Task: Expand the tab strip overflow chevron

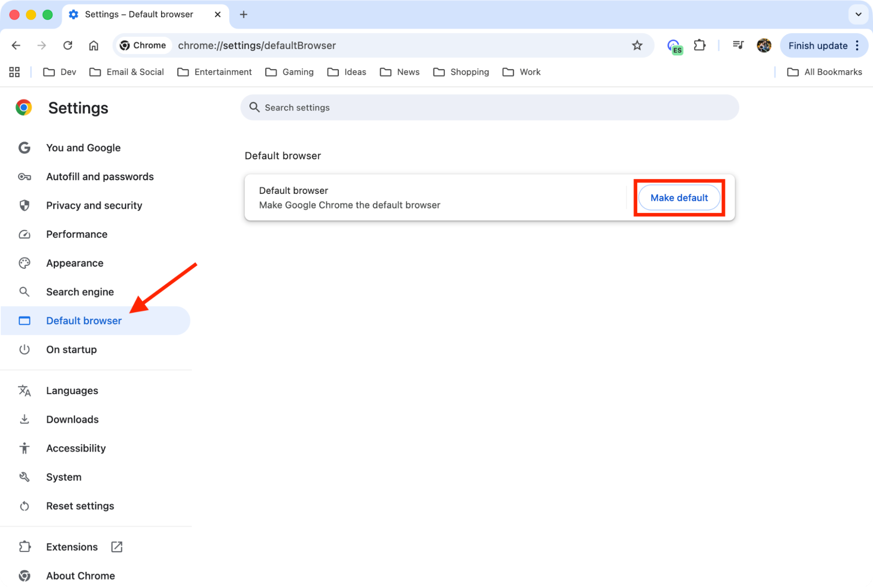Action: (x=858, y=14)
